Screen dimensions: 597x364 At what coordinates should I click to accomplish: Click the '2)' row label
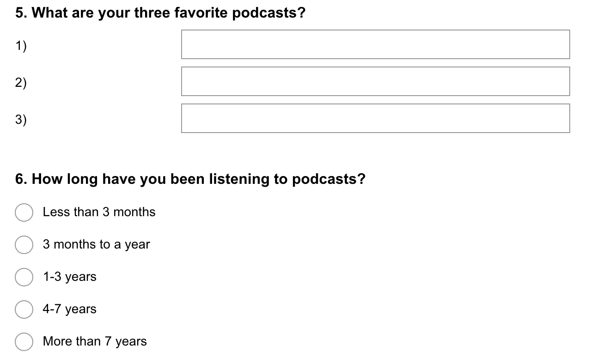(x=21, y=83)
